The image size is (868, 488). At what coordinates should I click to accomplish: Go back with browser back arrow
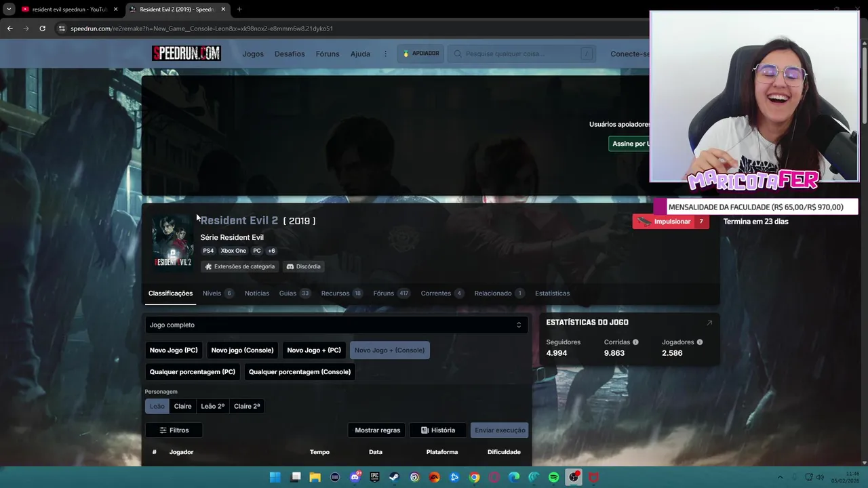(9, 28)
